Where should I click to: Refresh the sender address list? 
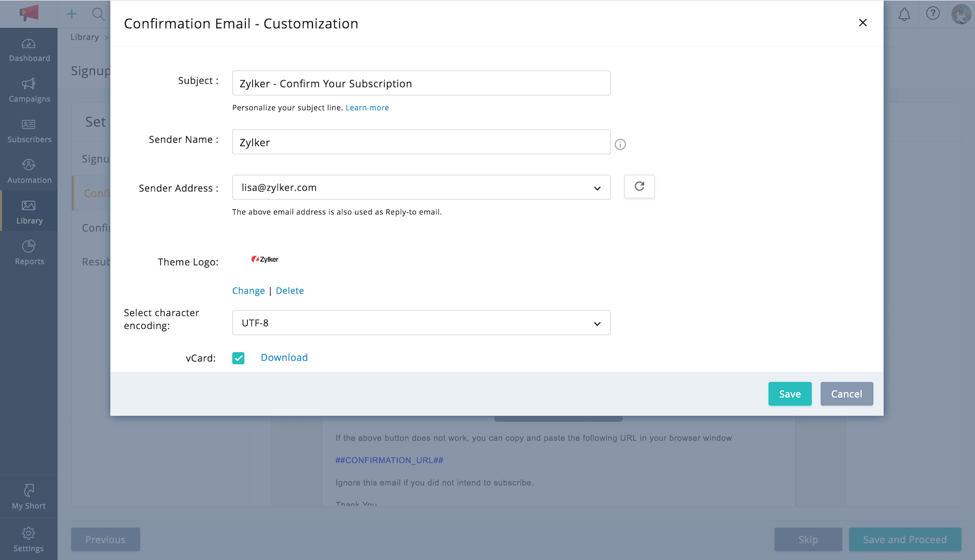[639, 187]
